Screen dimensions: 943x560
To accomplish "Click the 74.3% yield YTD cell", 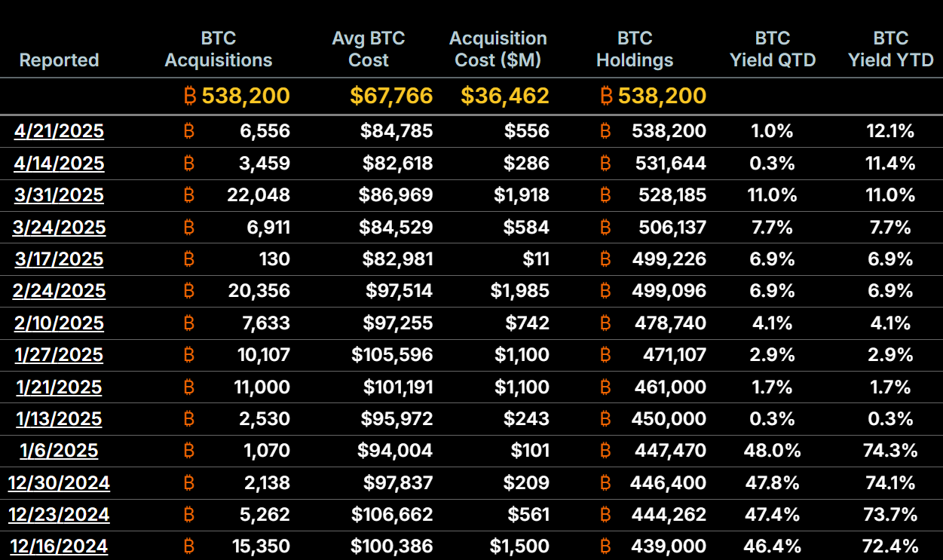I will [890, 451].
